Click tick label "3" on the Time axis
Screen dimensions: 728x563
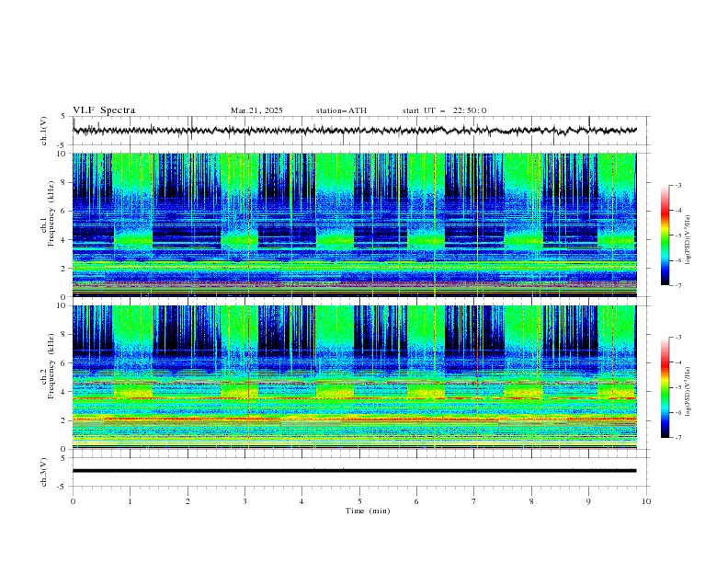click(245, 501)
